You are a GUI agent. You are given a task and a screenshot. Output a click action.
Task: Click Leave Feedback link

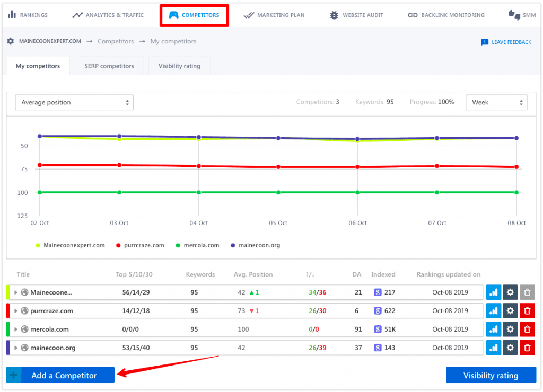506,42
